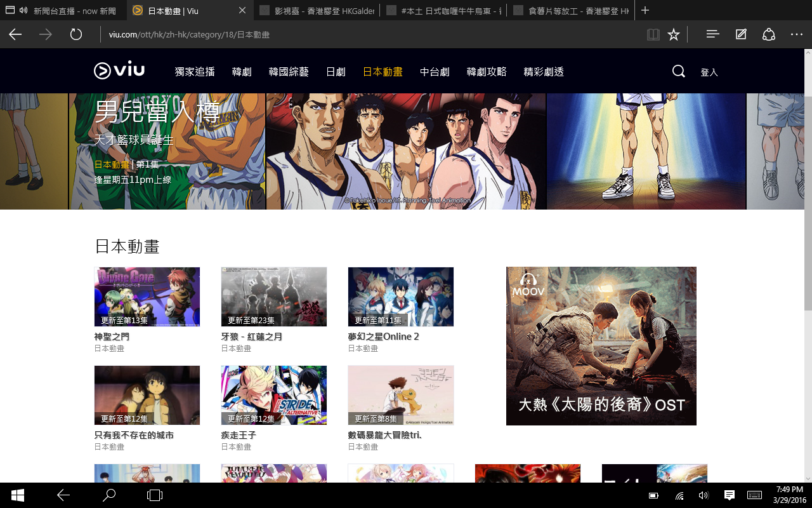Image resolution: width=812 pixels, height=508 pixels.
Task: Click the browser refresh icon
Action: [x=76, y=34]
